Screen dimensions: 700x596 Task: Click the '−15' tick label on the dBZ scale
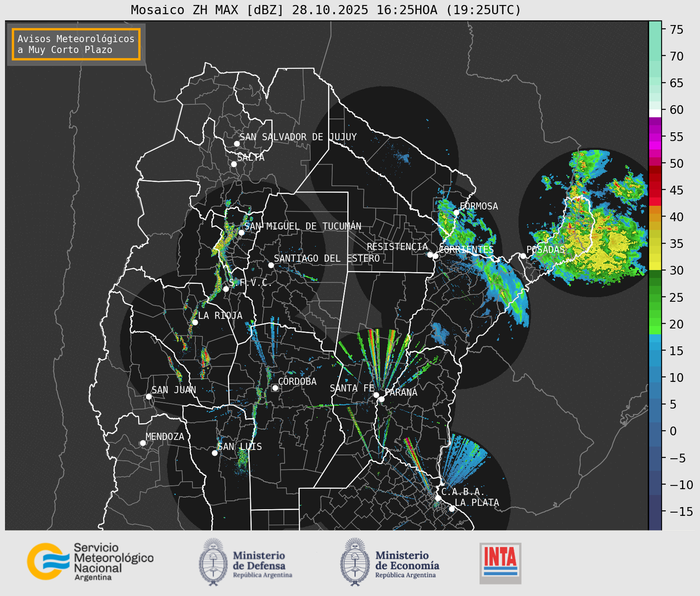(681, 511)
